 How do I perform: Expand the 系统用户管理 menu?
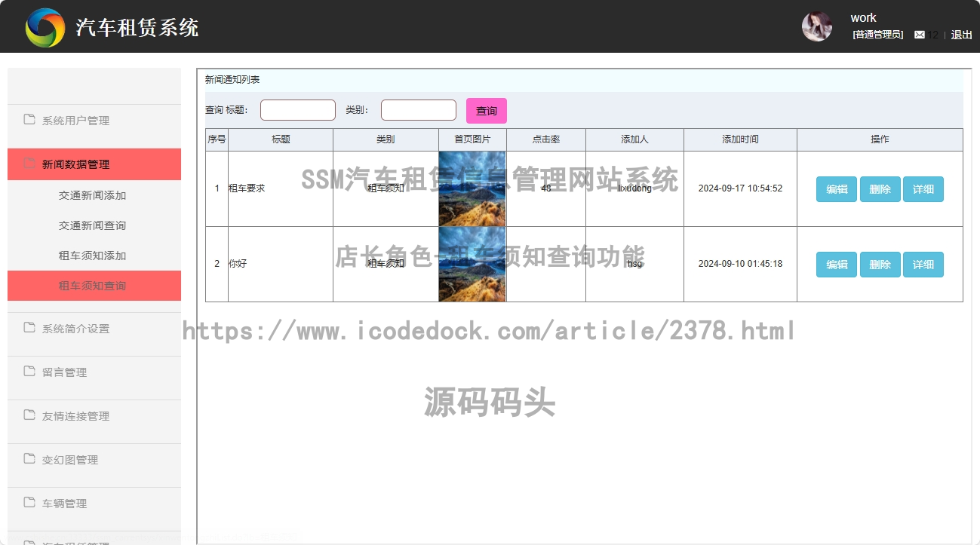94,121
